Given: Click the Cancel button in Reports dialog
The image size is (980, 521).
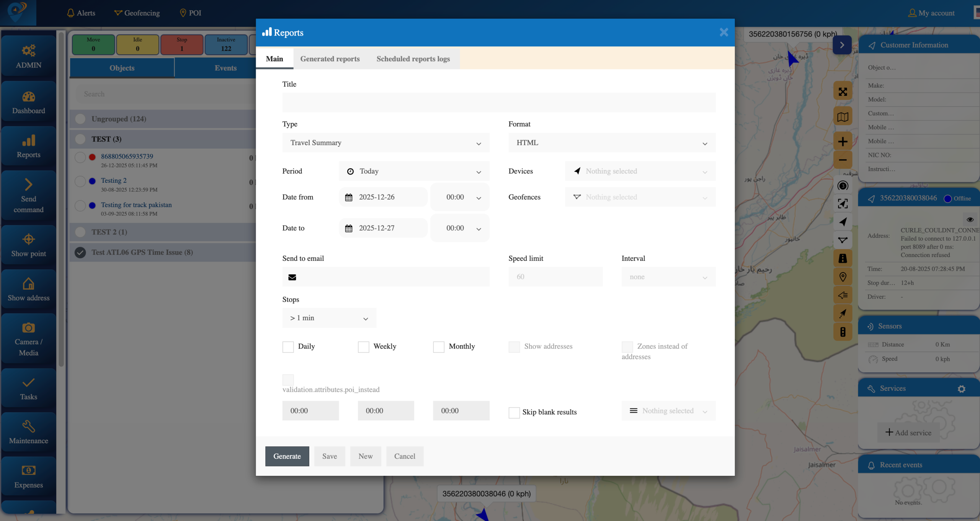Looking at the screenshot, I should point(404,456).
